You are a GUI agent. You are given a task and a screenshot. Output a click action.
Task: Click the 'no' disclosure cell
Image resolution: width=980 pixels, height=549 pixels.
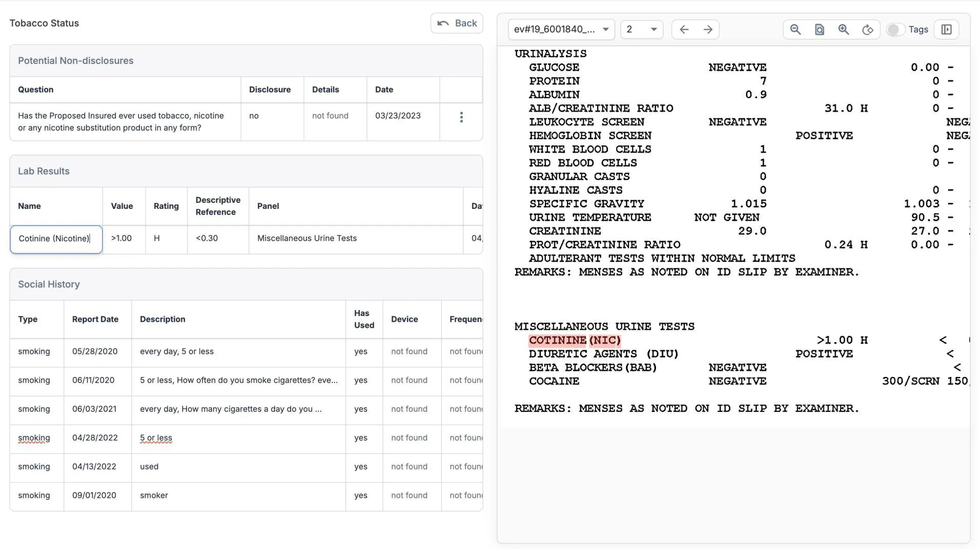click(x=272, y=122)
